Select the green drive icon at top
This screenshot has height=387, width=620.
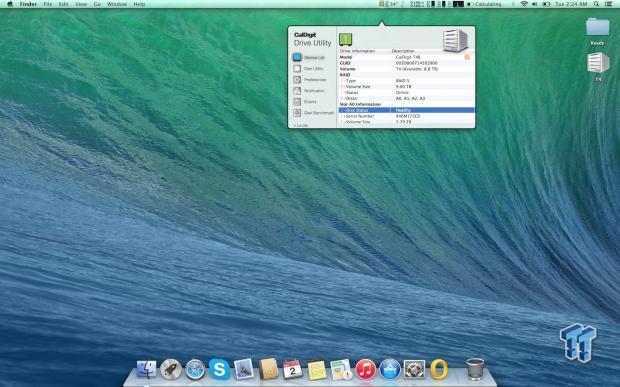[x=346, y=40]
